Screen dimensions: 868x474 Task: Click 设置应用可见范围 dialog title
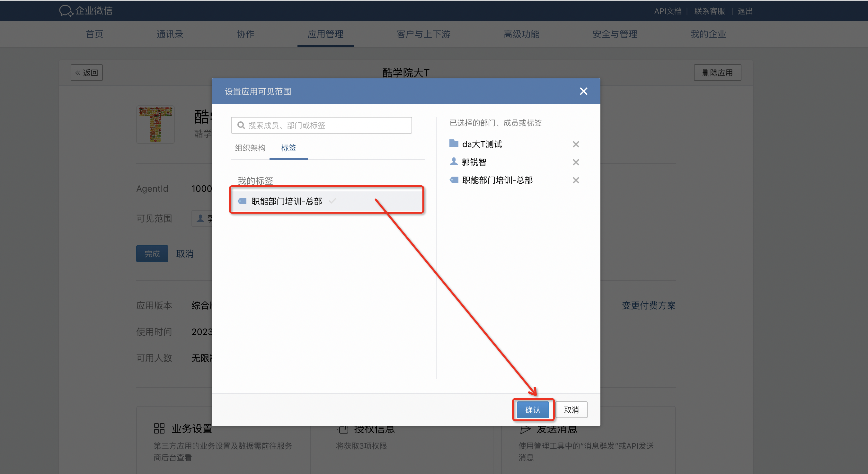258,92
